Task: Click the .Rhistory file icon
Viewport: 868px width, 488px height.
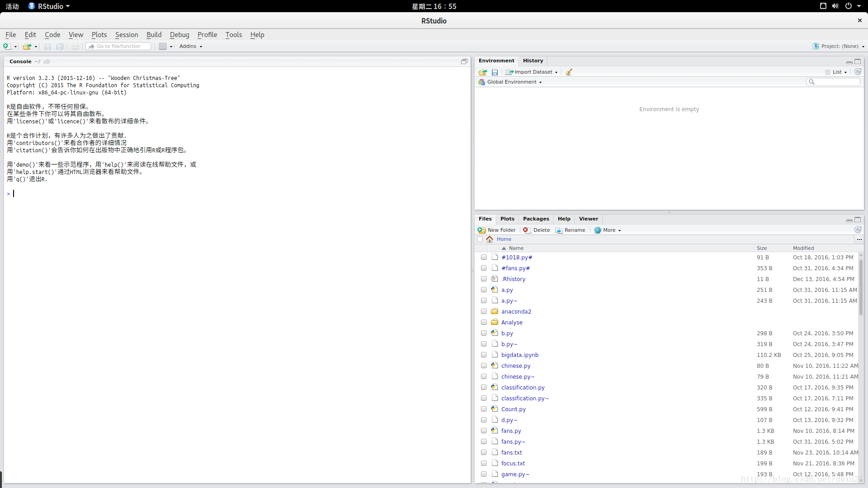Action: pyautogui.click(x=495, y=279)
